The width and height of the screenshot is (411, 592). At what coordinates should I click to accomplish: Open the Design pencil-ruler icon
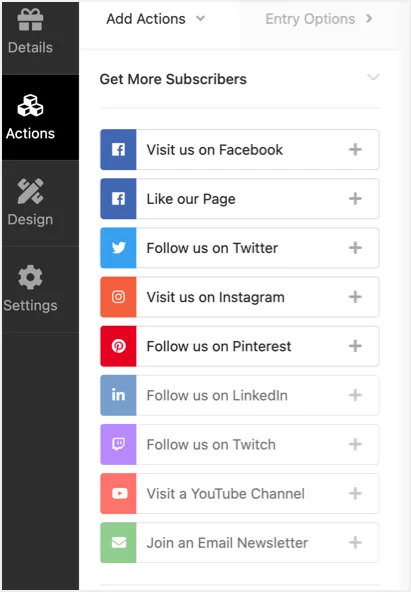click(30, 191)
